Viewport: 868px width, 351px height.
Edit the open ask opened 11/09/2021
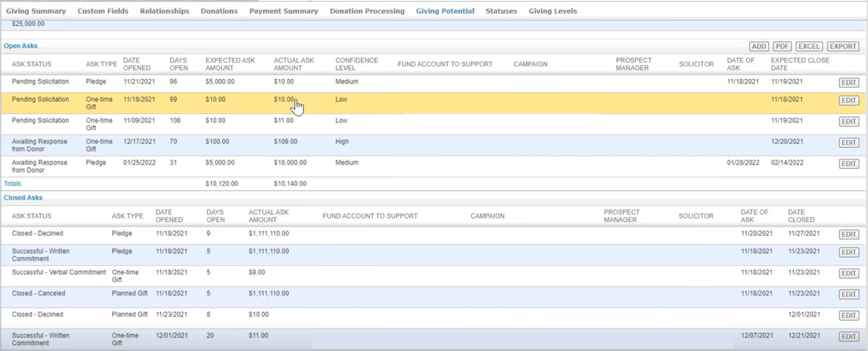coord(849,122)
